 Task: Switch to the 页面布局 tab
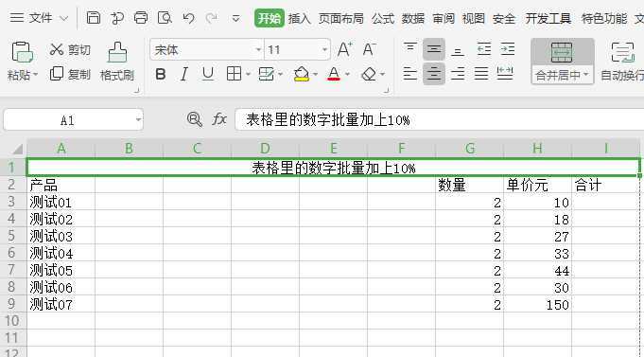[x=340, y=19]
